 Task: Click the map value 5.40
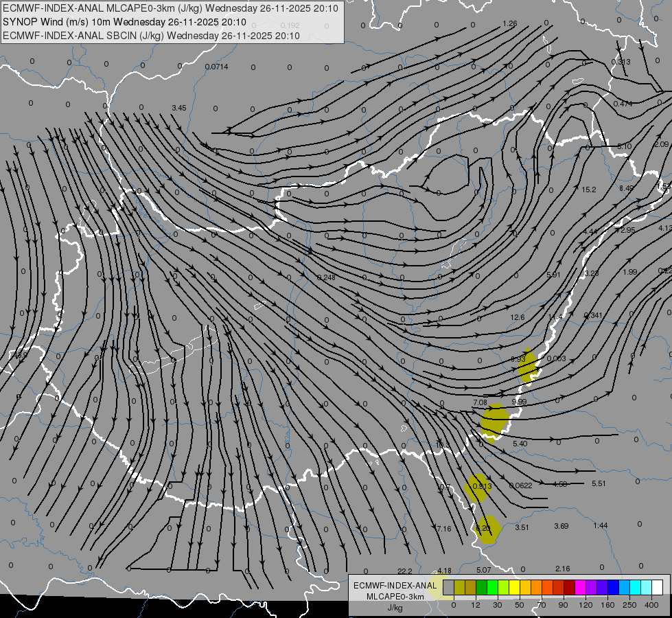pos(520,444)
